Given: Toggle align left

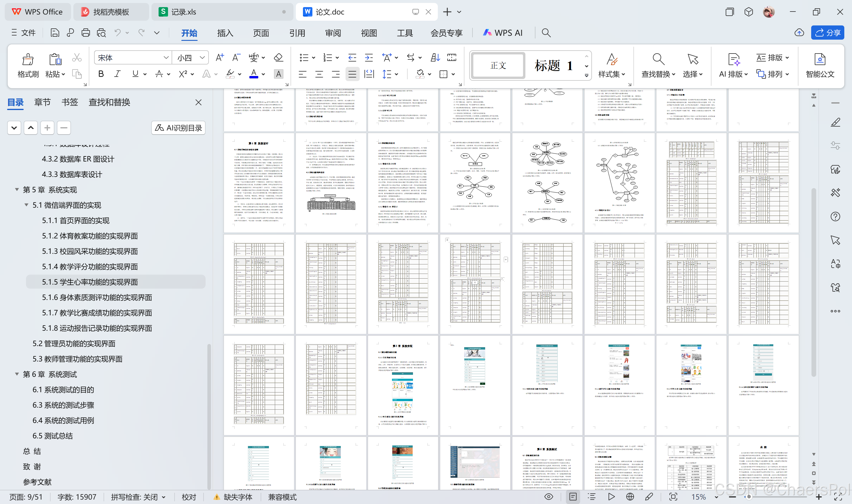Looking at the screenshot, I should click(302, 74).
